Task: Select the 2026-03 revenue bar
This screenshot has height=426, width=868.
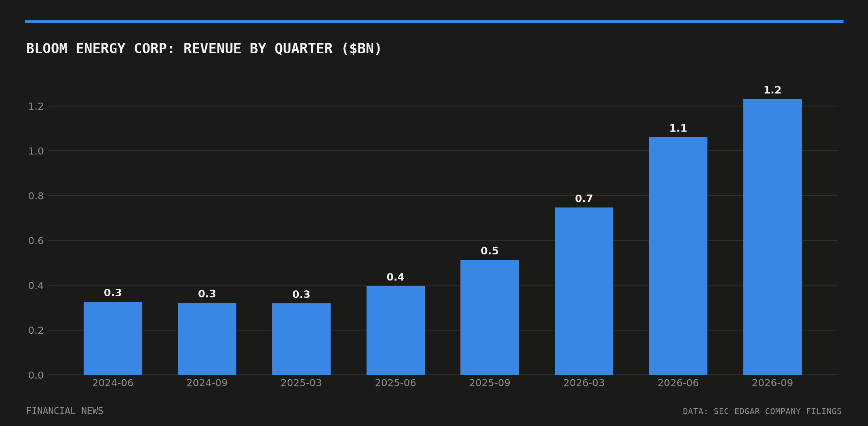Action: point(584,291)
